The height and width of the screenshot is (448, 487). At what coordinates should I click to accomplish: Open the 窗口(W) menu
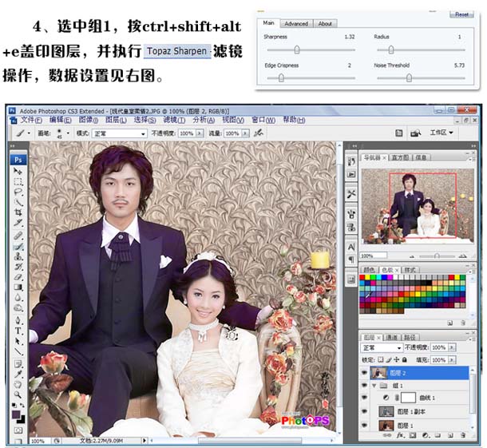(263, 120)
